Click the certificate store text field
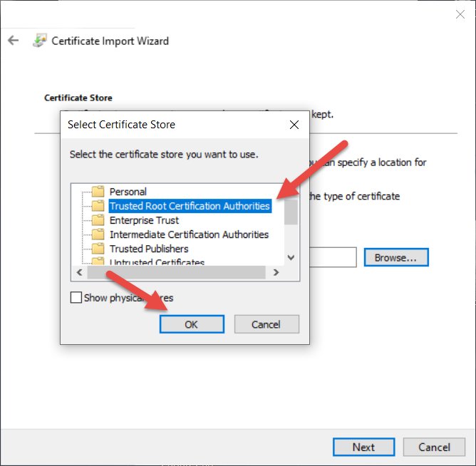Image resolution: width=476 pixels, height=466 pixels. [333, 257]
